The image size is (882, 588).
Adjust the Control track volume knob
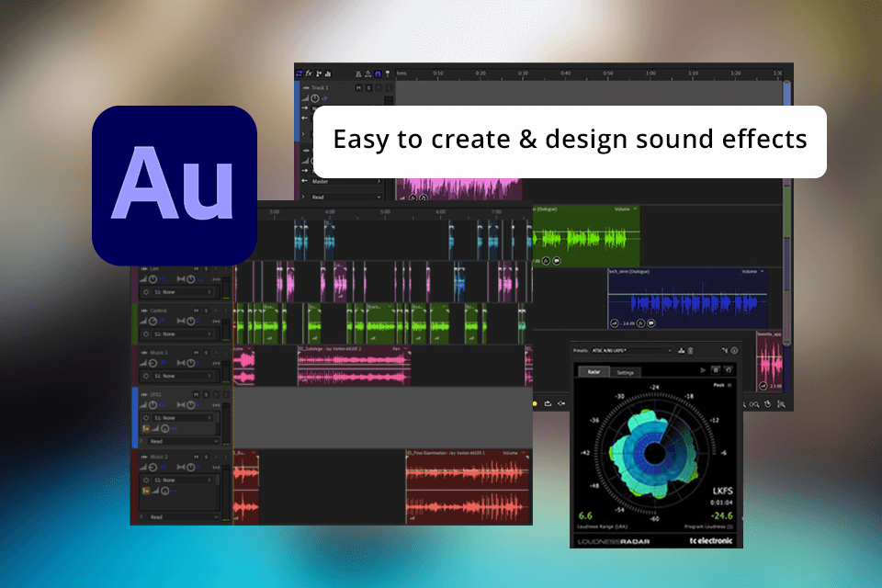pyautogui.click(x=153, y=322)
